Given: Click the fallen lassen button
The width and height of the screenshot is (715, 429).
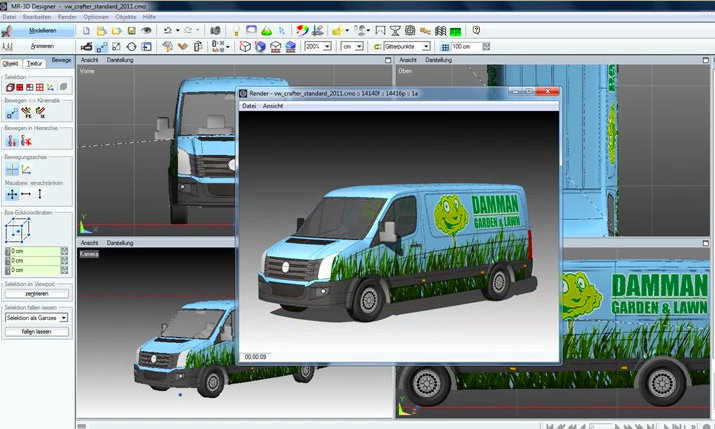Looking at the screenshot, I should (36, 332).
